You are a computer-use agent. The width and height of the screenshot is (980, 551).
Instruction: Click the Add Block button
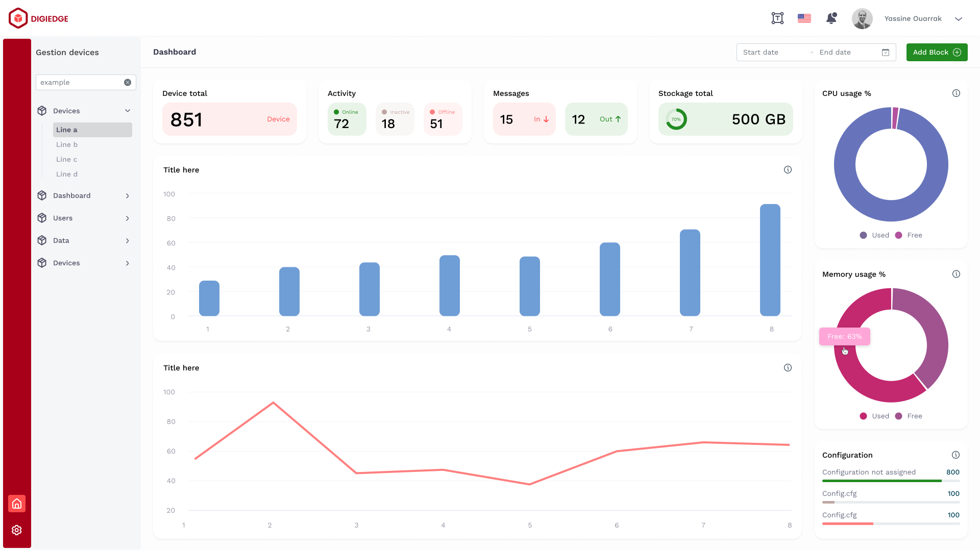(937, 52)
